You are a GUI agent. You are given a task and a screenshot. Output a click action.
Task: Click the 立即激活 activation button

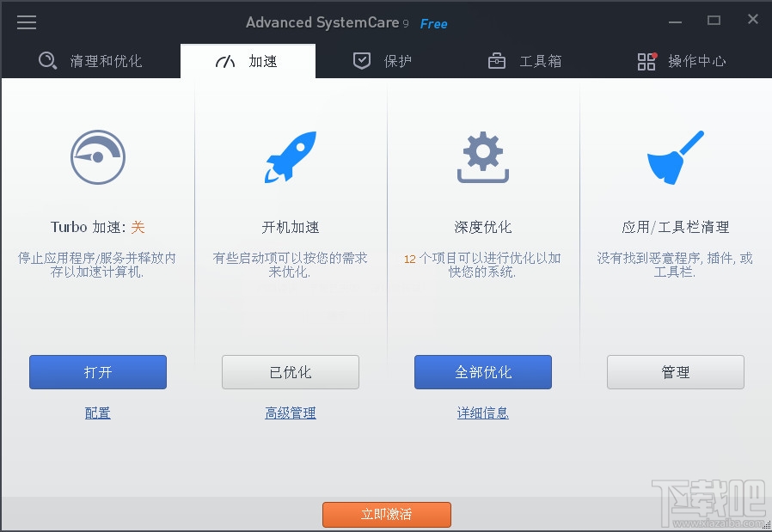(x=386, y=515)
